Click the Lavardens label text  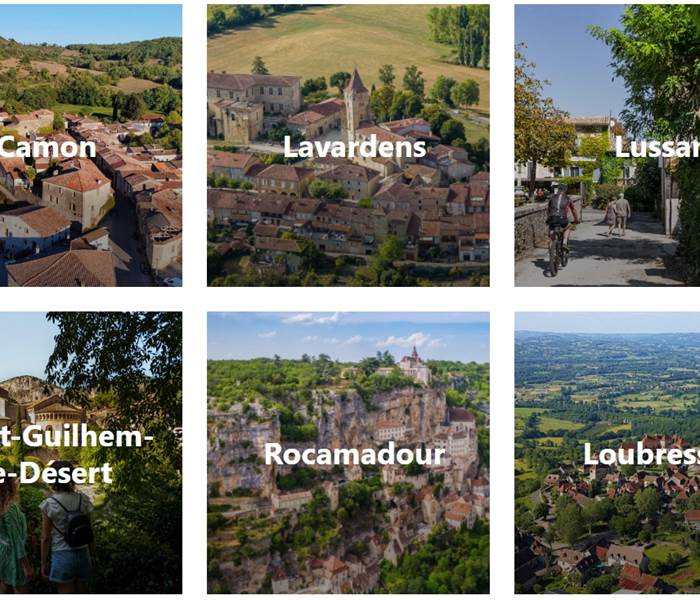[354, 147]
